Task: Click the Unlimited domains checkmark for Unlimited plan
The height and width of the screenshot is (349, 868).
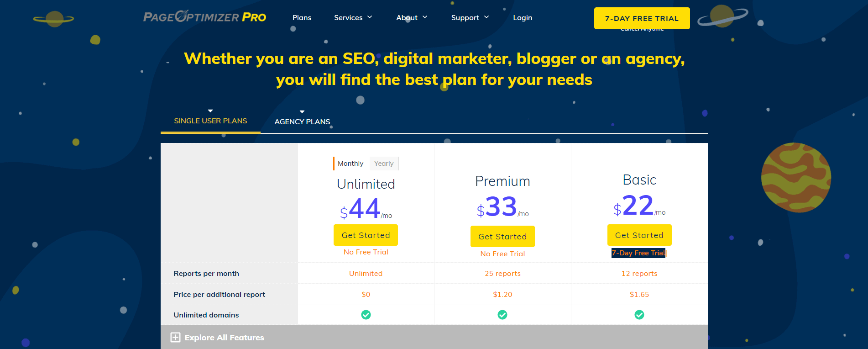Action: click(x=366, y=315)
